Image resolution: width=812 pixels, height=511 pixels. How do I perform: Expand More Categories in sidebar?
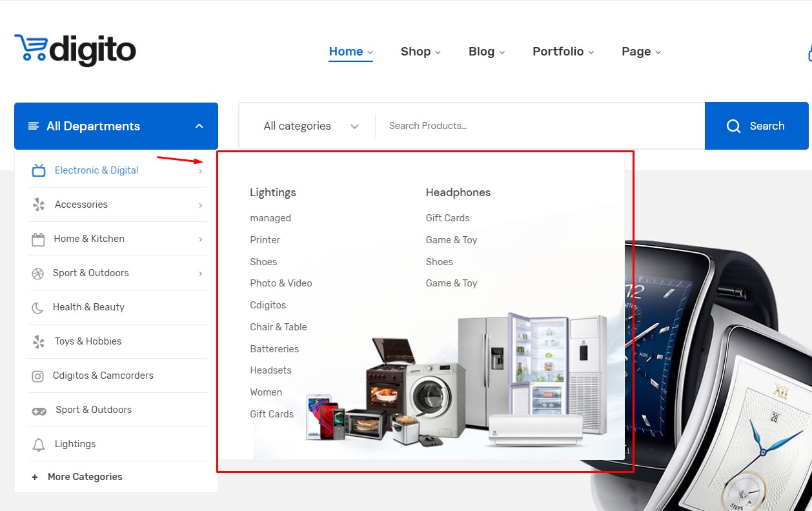(77, 477)
